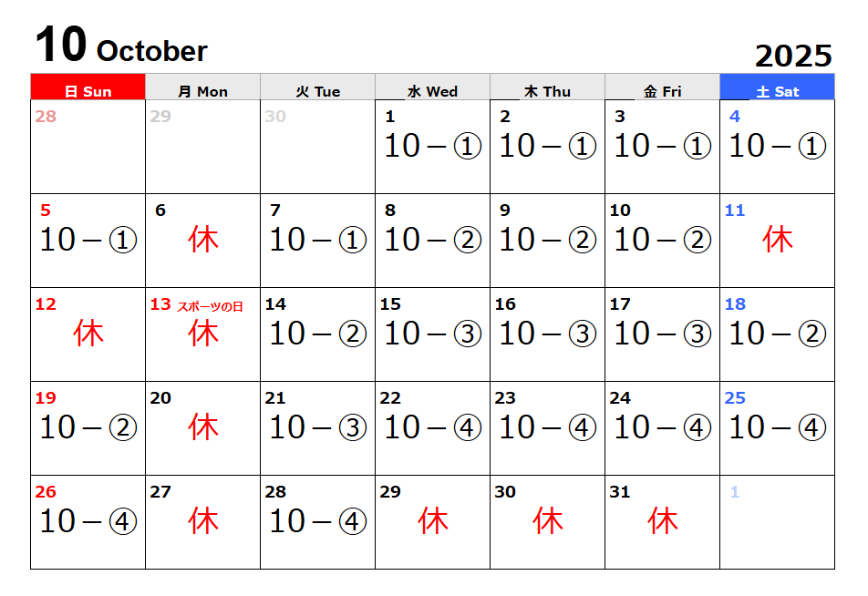Image resolution: width=868 pixels, height=596 pixels.
Task: Click the 2025 year label
Action: tap(793, 56)
